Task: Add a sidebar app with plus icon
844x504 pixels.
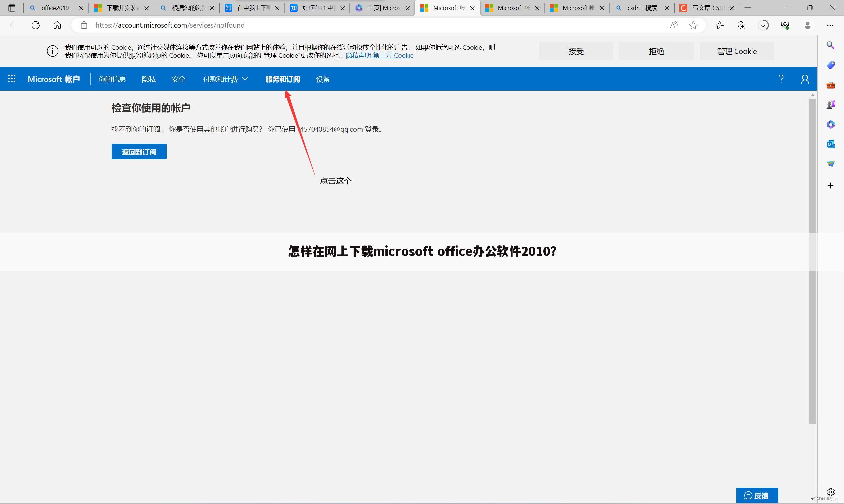Action: [830, 185]
